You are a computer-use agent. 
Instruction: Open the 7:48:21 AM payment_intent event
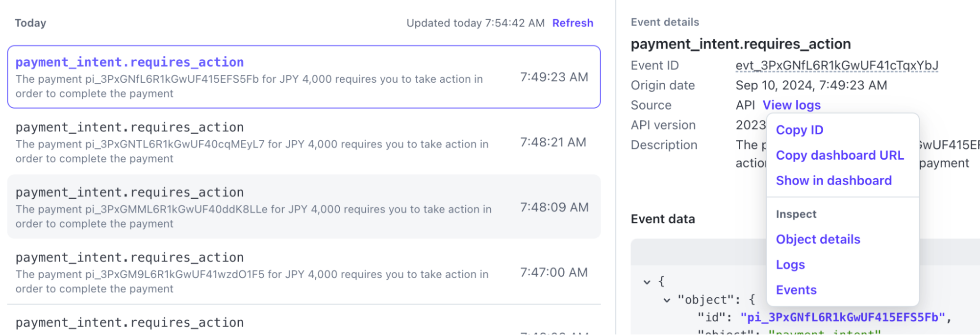tap(303, 142)
